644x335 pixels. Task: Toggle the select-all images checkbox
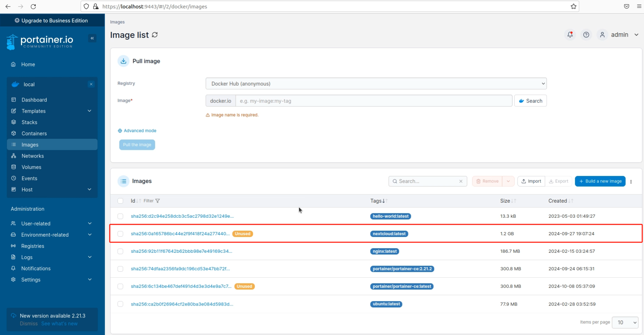point(120,201)
